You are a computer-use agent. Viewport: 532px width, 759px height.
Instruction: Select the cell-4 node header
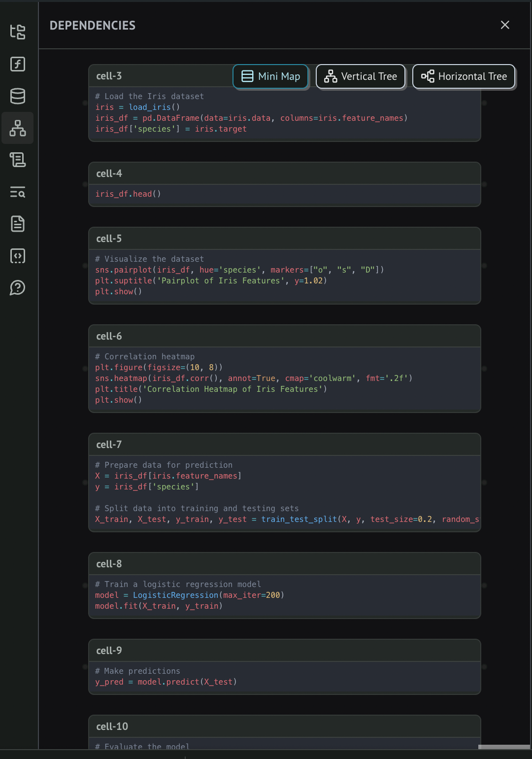285,173
